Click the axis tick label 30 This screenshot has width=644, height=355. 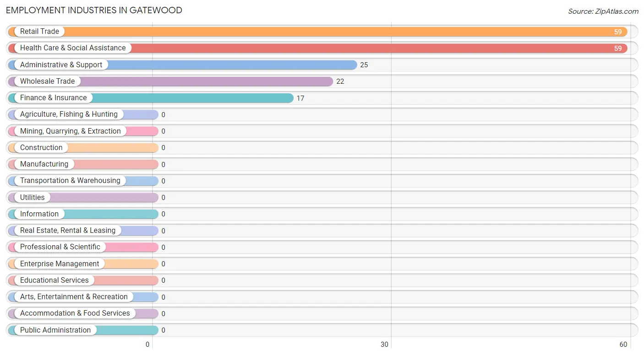[384, 344]
